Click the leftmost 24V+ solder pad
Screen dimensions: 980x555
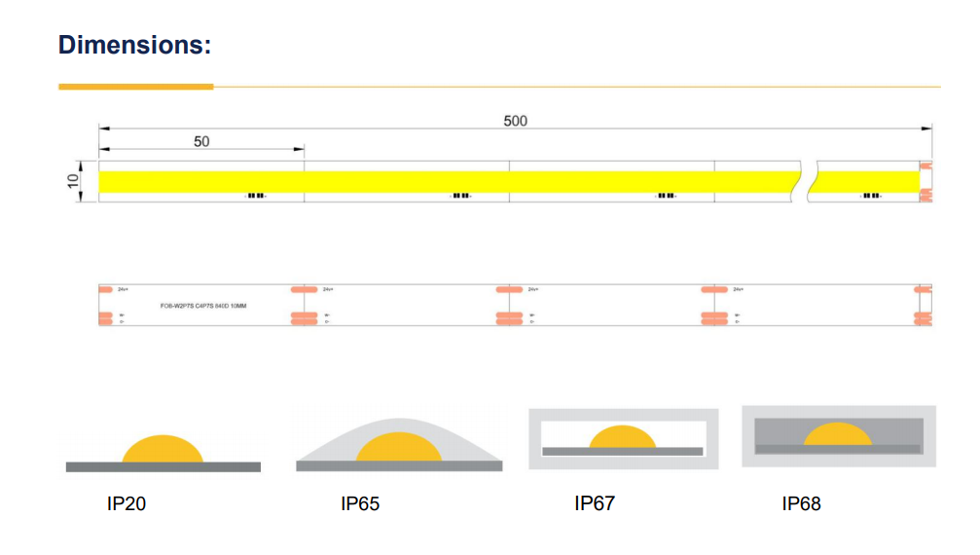pyautogui.click(x=106, y=289)
